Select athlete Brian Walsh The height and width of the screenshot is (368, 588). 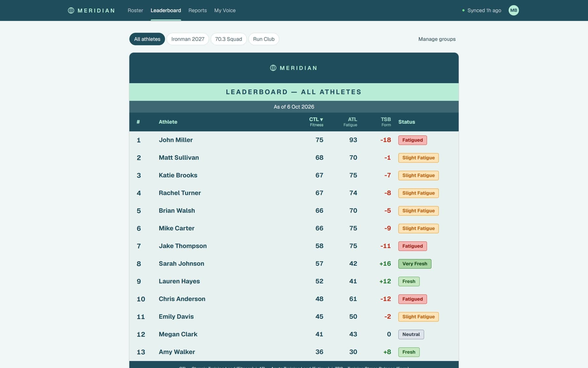click(x=177, y=210)
